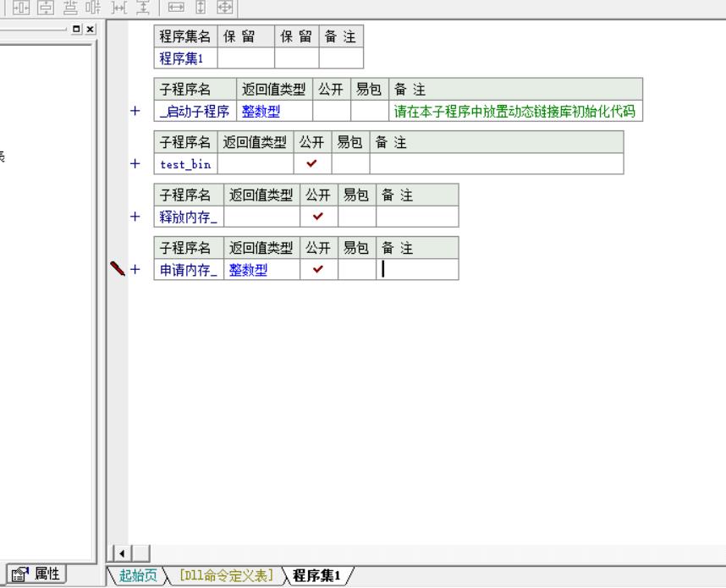
Task: Click the make same size toolbar icon
Action: coord(225,7)
